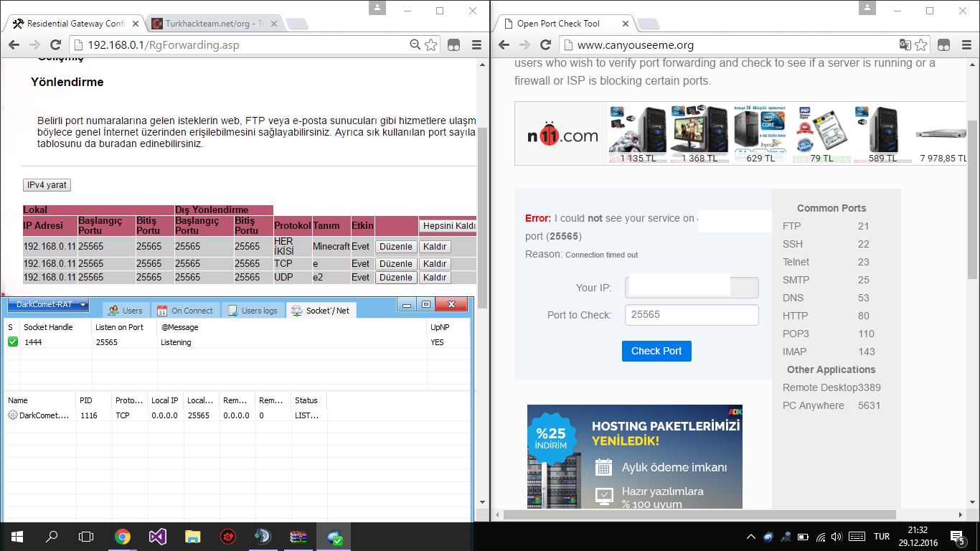Open the Wi-Fi network tray icon
Screen dimensions: 980x551
tap(821, 537)
